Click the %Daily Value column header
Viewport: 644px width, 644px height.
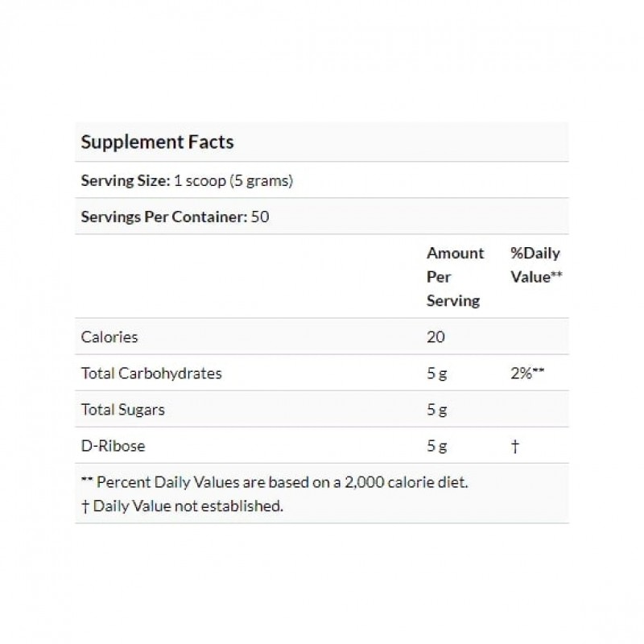click(535, 265)
